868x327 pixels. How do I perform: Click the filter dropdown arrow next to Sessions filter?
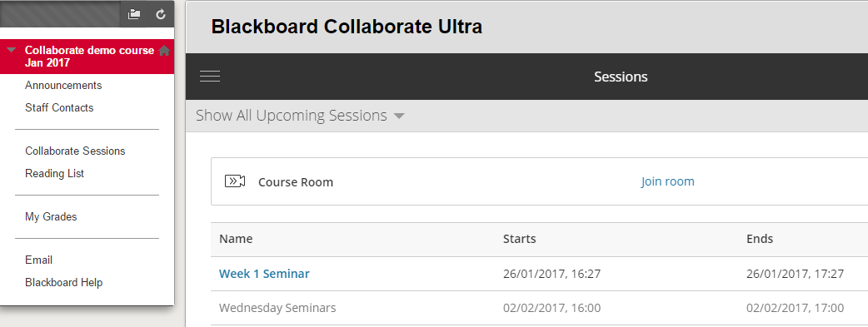click(x=398, y=116)
